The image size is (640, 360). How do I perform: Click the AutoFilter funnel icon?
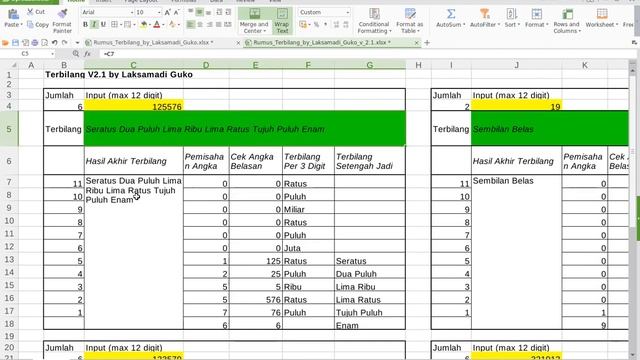click(484, 14)
